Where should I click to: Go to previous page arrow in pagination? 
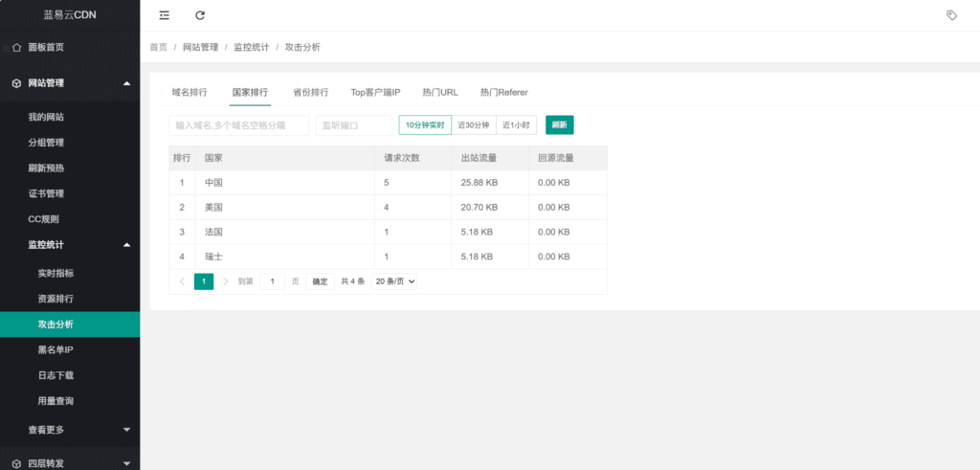[182, 281]
